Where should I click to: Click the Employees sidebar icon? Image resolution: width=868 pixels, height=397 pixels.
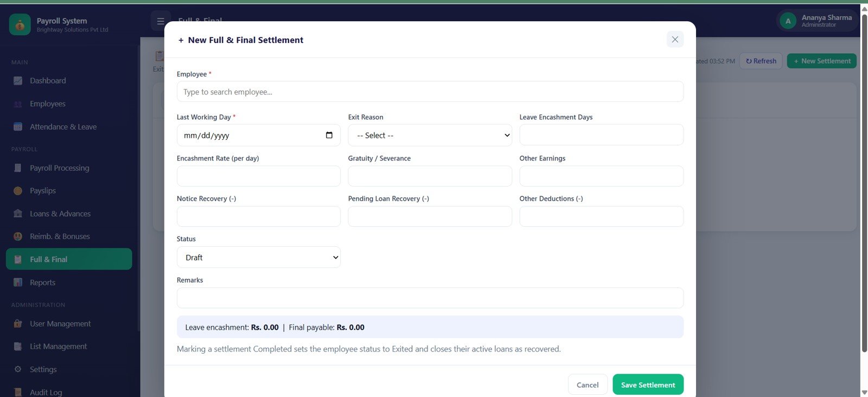(18, 104)
